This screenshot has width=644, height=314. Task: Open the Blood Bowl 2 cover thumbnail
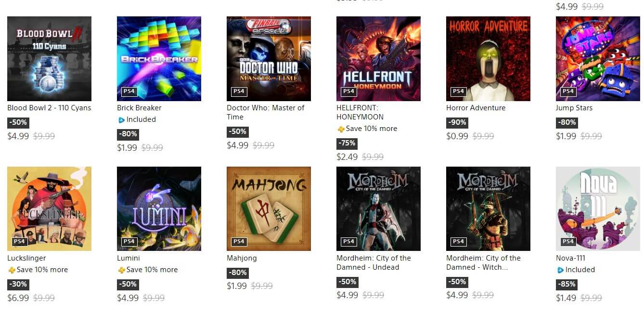[x=49, y=59]
